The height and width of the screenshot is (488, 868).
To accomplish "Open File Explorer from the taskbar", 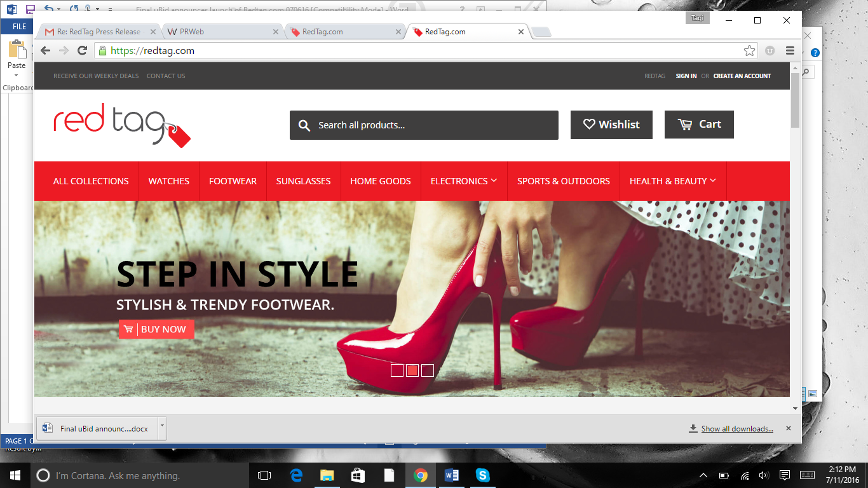I will pos(327,475).
